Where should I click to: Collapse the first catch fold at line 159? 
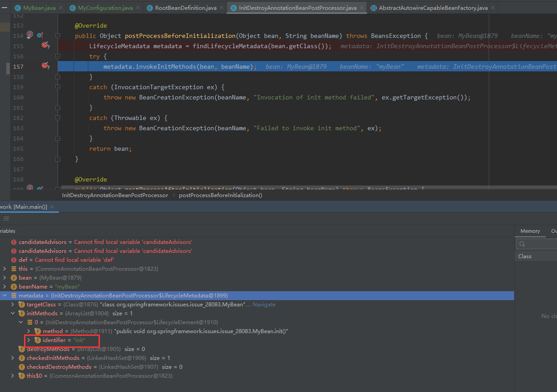[x=58, y=87]
